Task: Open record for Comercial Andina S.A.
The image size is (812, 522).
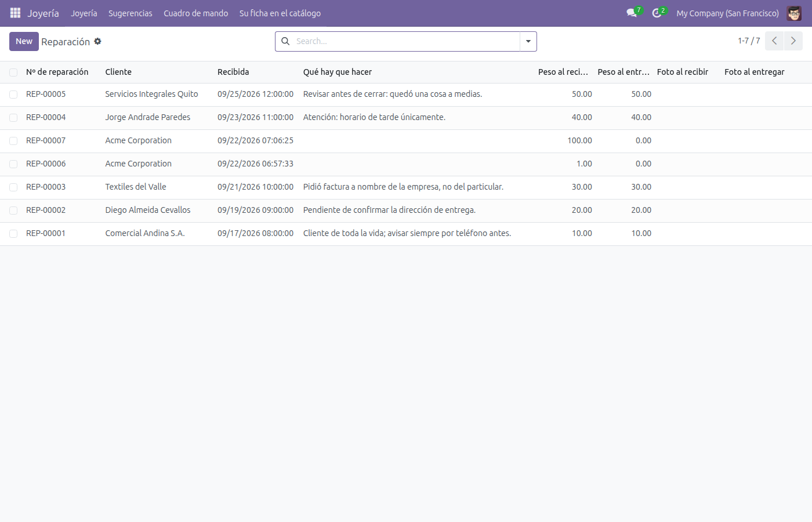Action: pyautogui.click(x=145, y=233)
